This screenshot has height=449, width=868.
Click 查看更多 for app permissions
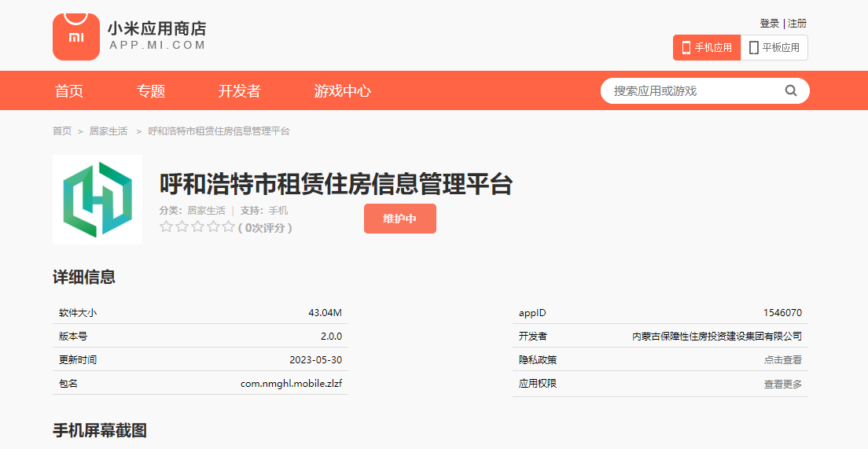pos(783,384)
